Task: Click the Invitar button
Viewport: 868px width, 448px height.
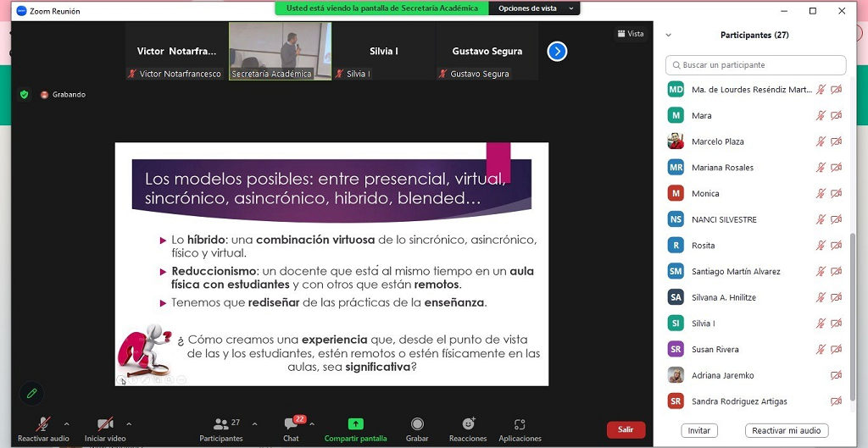Action: pyautogui.click(x=699, y=430)
